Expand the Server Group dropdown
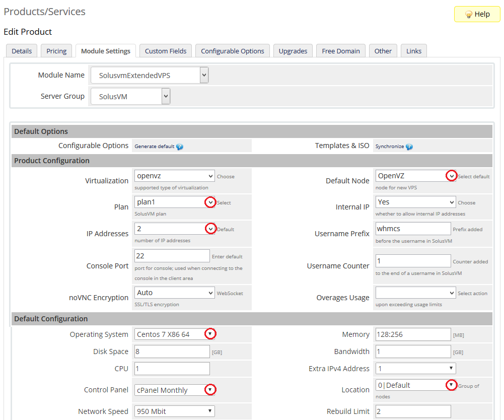This screenshot has width=504, height=420. 130,97
